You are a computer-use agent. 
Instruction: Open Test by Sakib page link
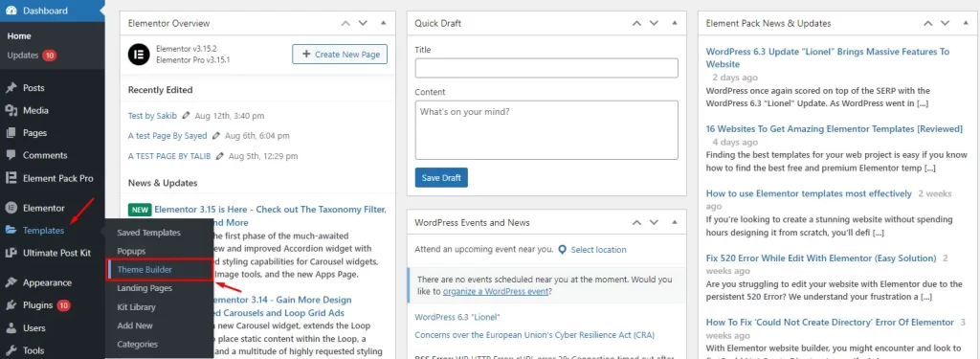coord(152,116)
